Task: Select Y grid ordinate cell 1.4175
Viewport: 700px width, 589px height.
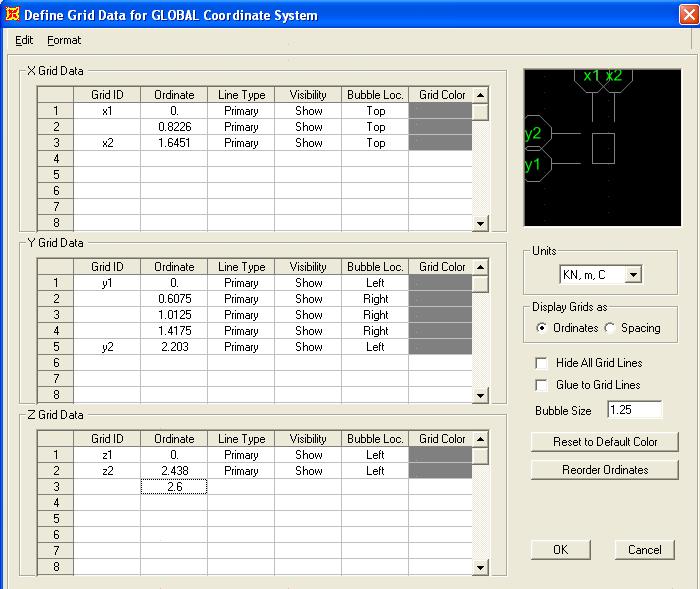Action: click(x=174, y=331)
